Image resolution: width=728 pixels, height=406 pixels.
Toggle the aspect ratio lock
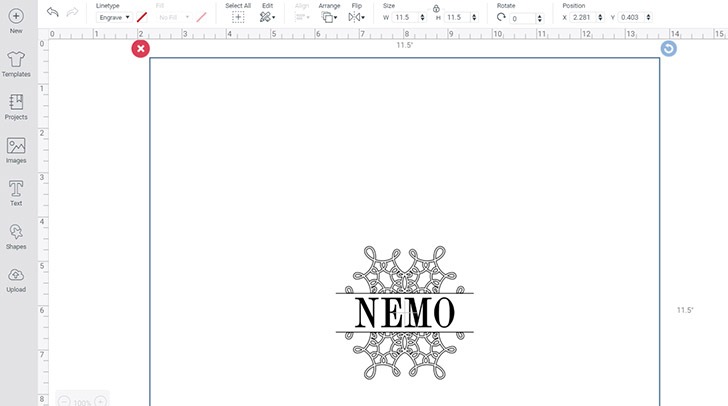436,8
